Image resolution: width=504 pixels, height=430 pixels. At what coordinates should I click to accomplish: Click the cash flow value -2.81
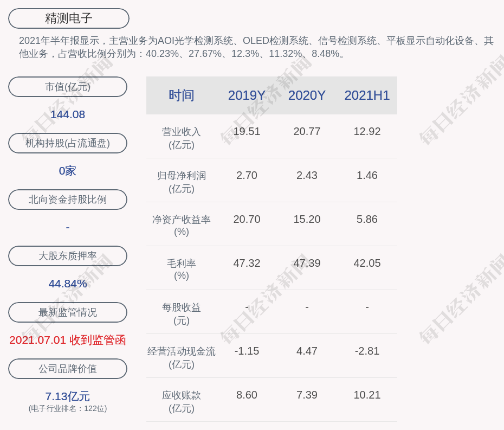pyautogui.click(x=367, y=351)
